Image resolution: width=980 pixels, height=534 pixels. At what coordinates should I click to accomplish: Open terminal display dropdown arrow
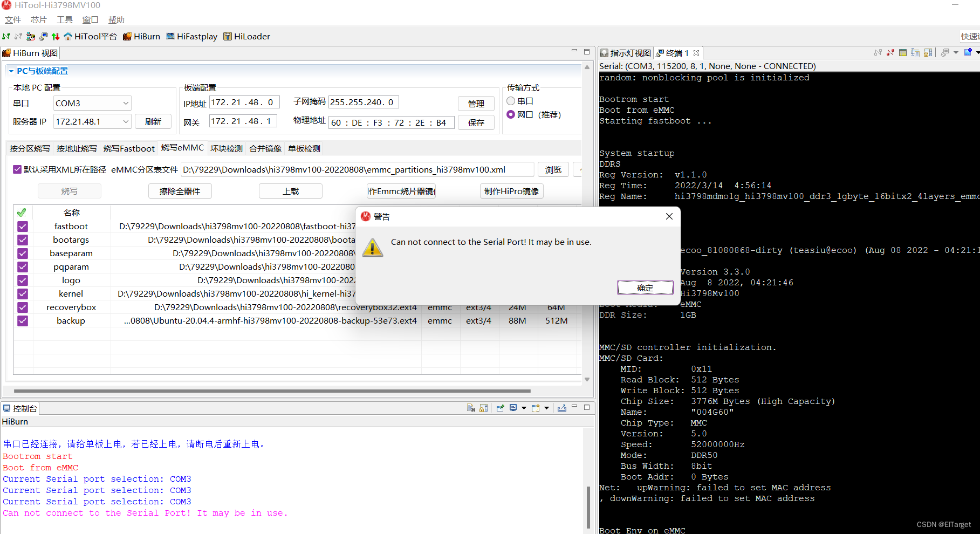coord(956,52)
